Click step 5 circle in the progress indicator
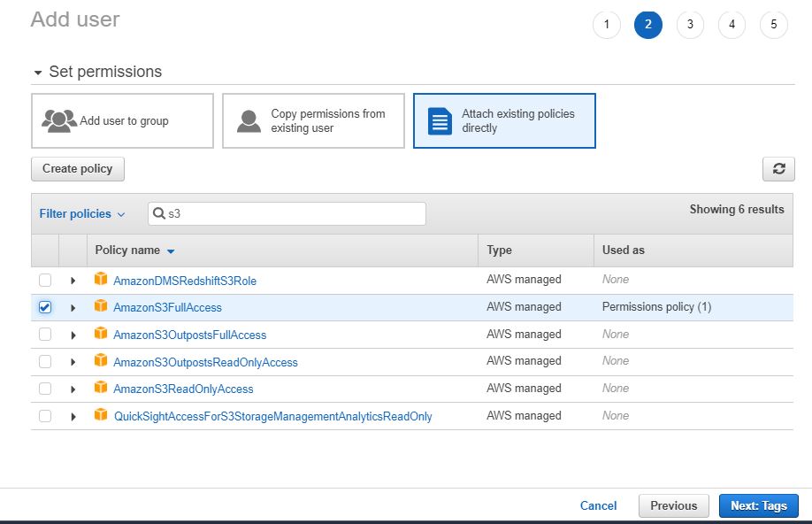 pyautogui.click(x=774, y=25)
